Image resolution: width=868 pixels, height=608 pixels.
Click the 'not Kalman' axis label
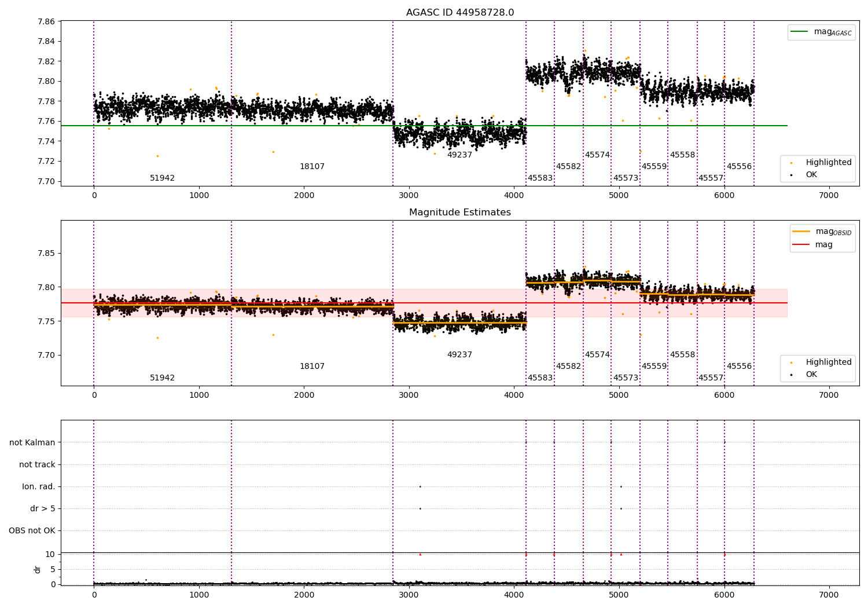pyautogui.click(x=32, y=443)
